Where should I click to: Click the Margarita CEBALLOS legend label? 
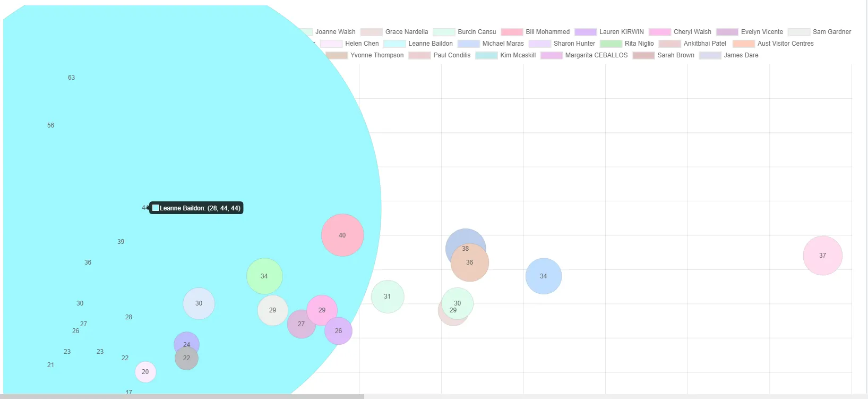(596, 55)
